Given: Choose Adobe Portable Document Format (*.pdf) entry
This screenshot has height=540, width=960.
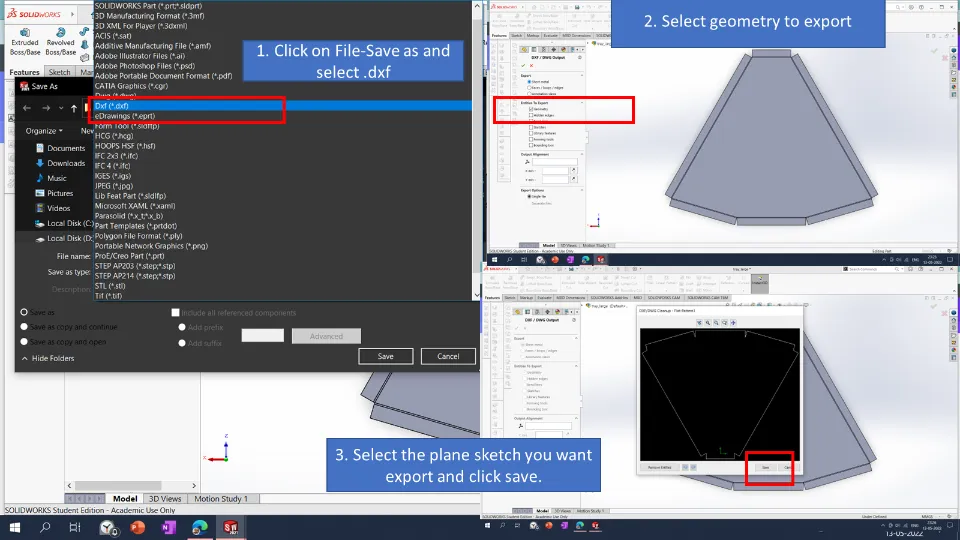Looking at the screenshot, I should (282, 76).
